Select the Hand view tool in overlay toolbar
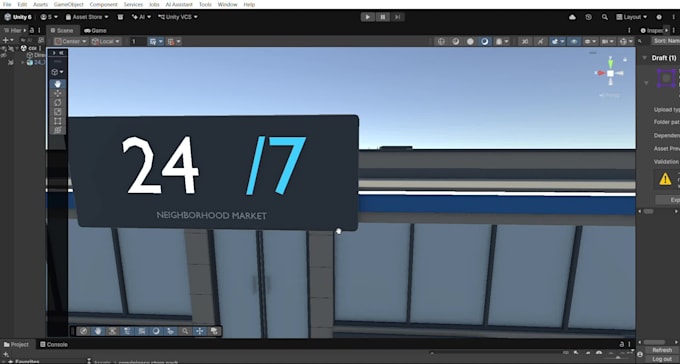The image size is (680, 364). 58,84
